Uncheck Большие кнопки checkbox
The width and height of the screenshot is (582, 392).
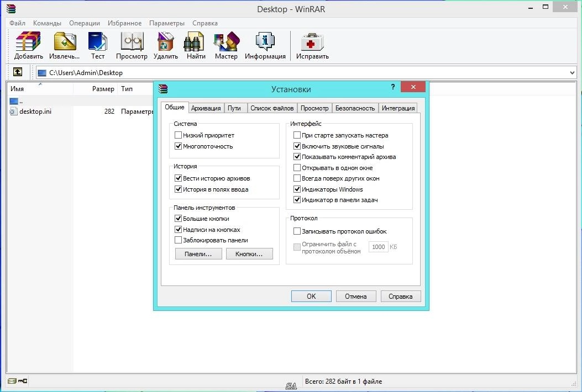pos(178,219)
